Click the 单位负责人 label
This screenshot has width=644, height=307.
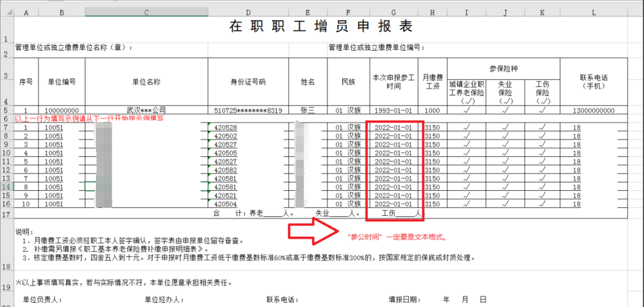(x=43, y=300)
